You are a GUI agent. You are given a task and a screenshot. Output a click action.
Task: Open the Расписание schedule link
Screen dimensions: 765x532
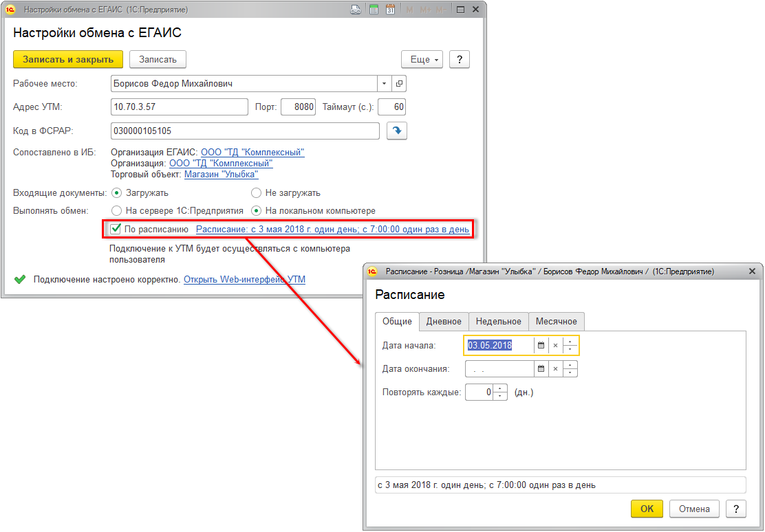point(333,229)
